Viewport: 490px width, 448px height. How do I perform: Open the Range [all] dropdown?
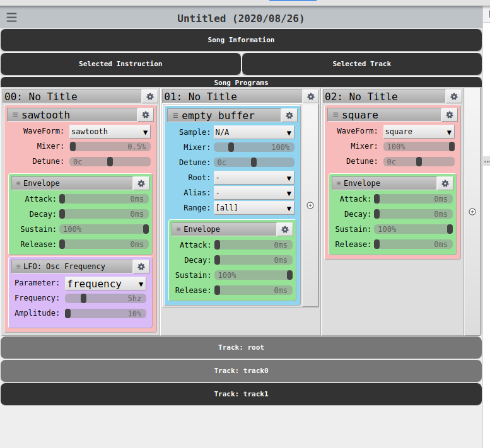click(x=254, y=208)
